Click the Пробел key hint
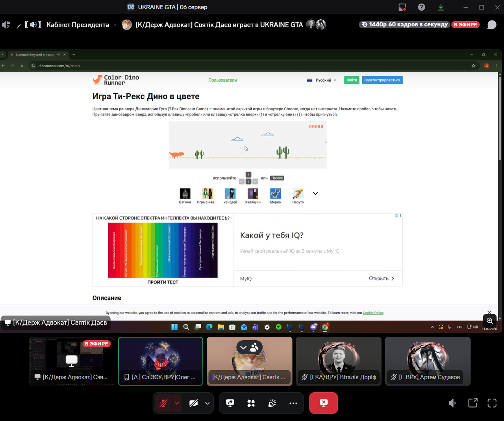Screen dimensions: 504x421 [x=277, y=178]
